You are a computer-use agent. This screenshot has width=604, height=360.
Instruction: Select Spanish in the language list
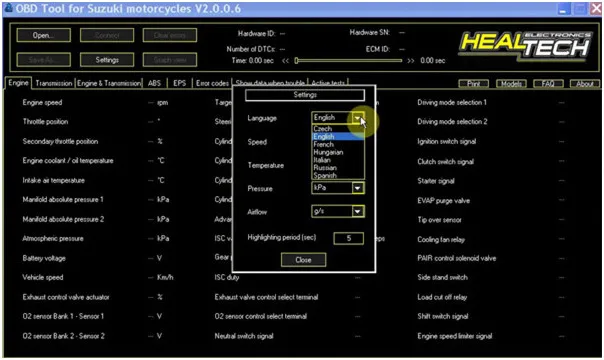[337, 175]
